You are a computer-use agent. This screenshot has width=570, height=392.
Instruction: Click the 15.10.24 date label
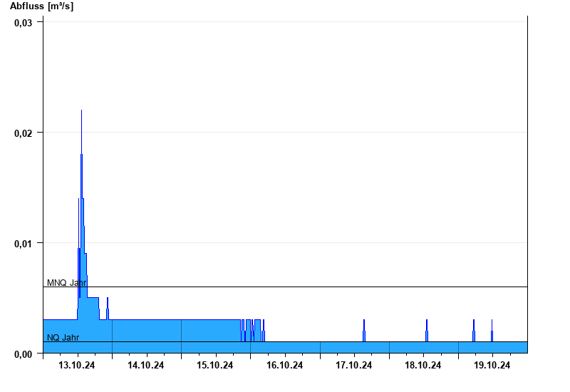click(x=215, y=365)
